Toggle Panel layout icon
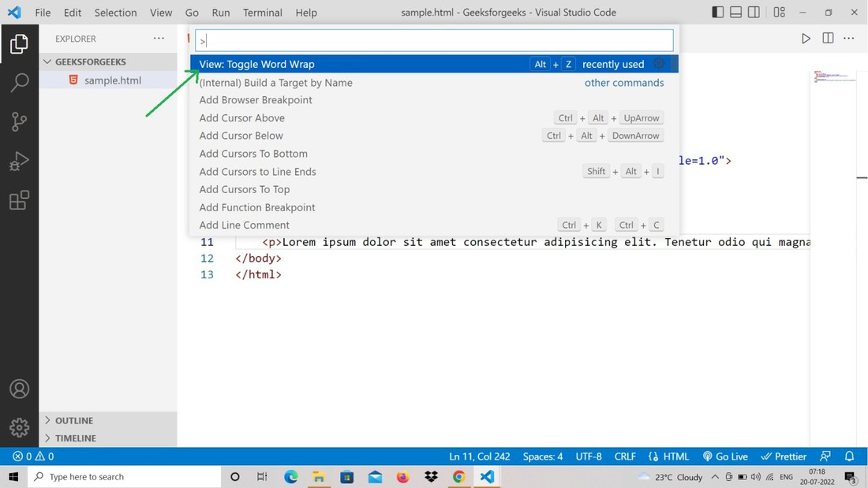 (x=735, y=12)
